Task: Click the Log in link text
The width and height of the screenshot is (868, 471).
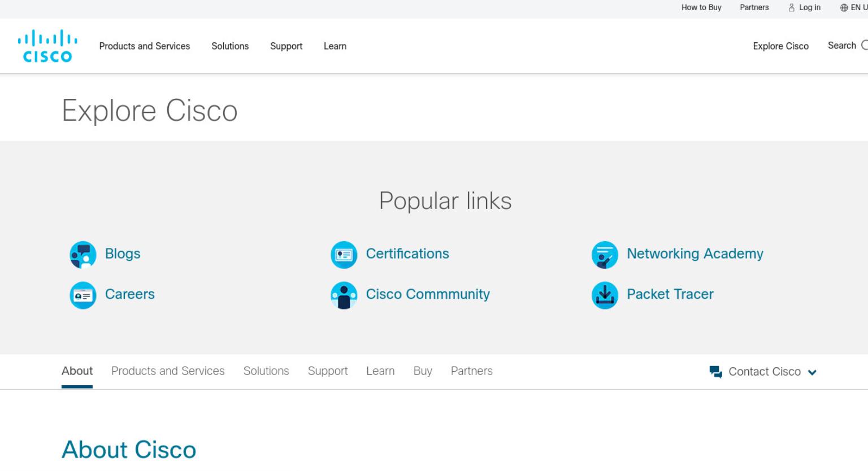Action: (x=810, y=7)
